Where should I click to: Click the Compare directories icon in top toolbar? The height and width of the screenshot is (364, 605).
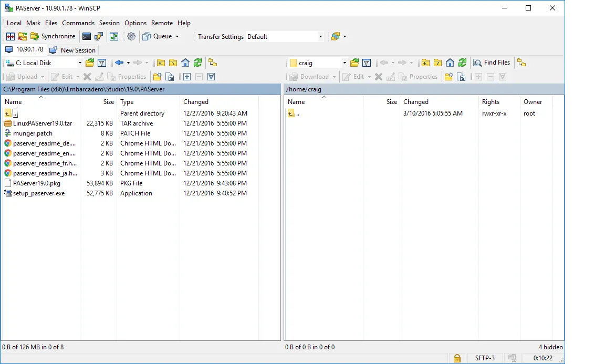tap(11, 36)
